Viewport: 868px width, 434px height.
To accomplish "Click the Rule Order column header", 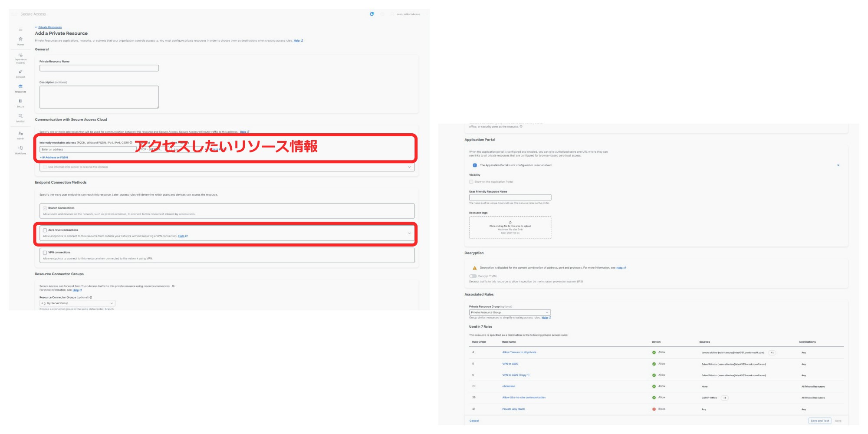I will pyautogui.click(x=479, y=342).
